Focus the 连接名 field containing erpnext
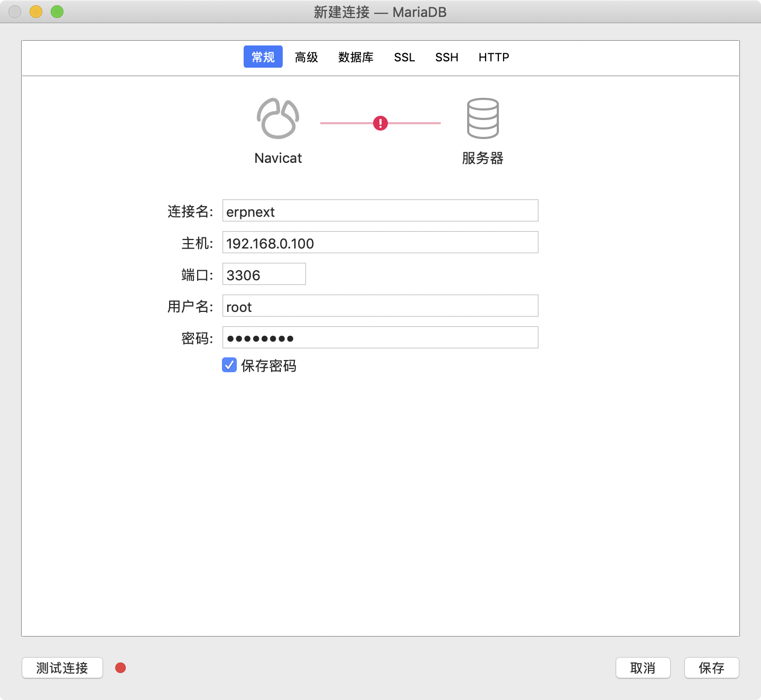Viewport: 761px width, 700px height. point(380,210)
